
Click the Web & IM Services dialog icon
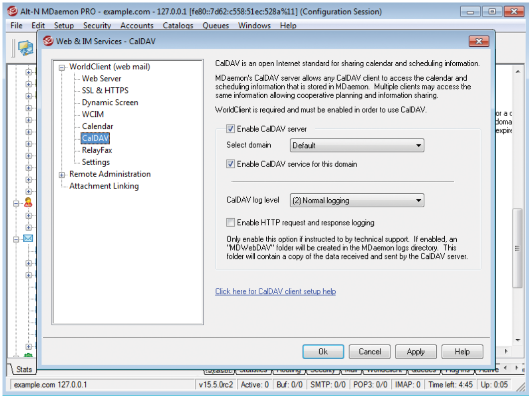[x=48, y=41]
